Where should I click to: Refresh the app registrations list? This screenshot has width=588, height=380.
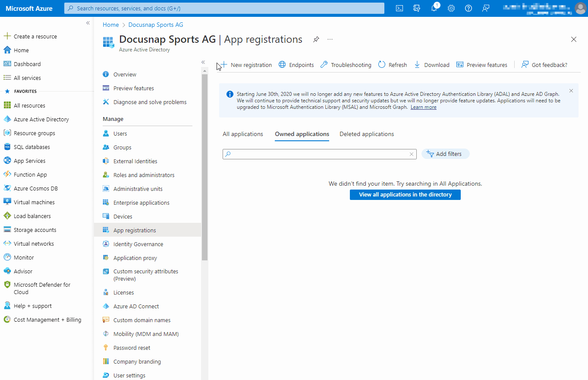tap(392, 64)
